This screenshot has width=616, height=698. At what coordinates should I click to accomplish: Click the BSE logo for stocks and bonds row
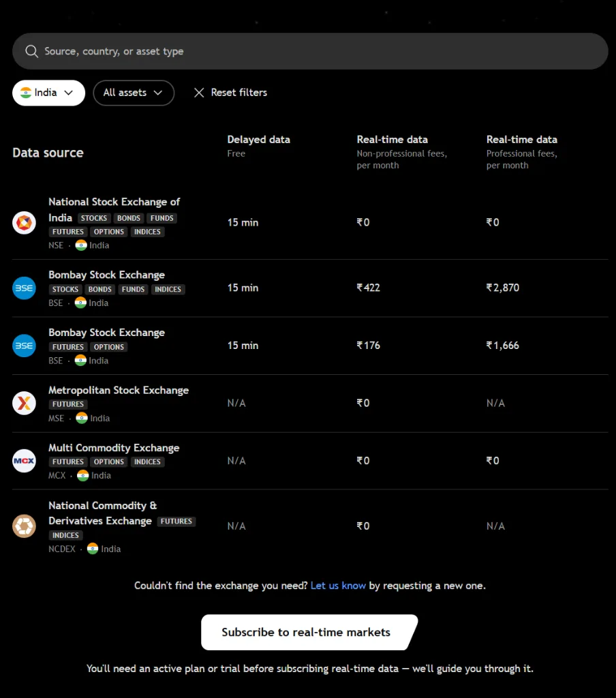click(x=24, y=288)
